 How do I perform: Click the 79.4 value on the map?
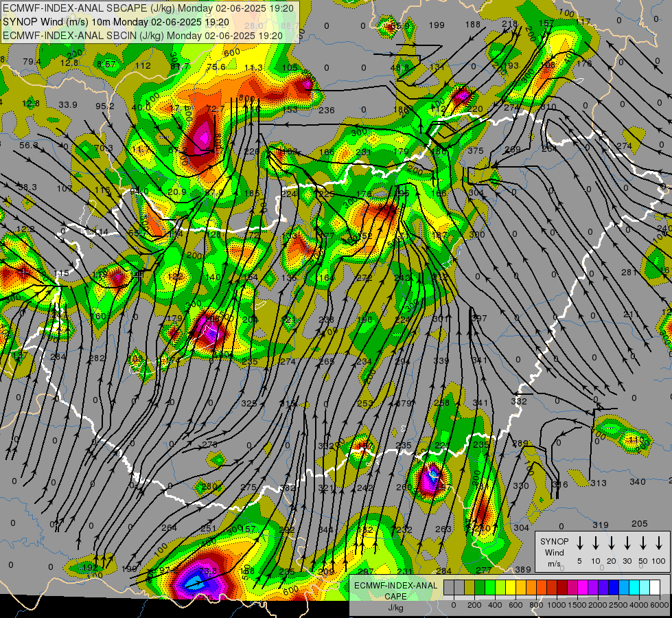(32, 62)
